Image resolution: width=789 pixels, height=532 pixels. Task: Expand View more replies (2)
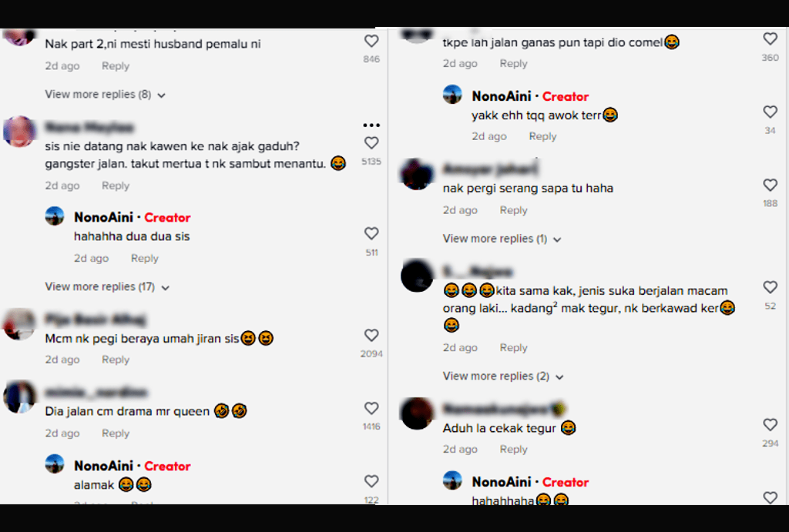503,376
